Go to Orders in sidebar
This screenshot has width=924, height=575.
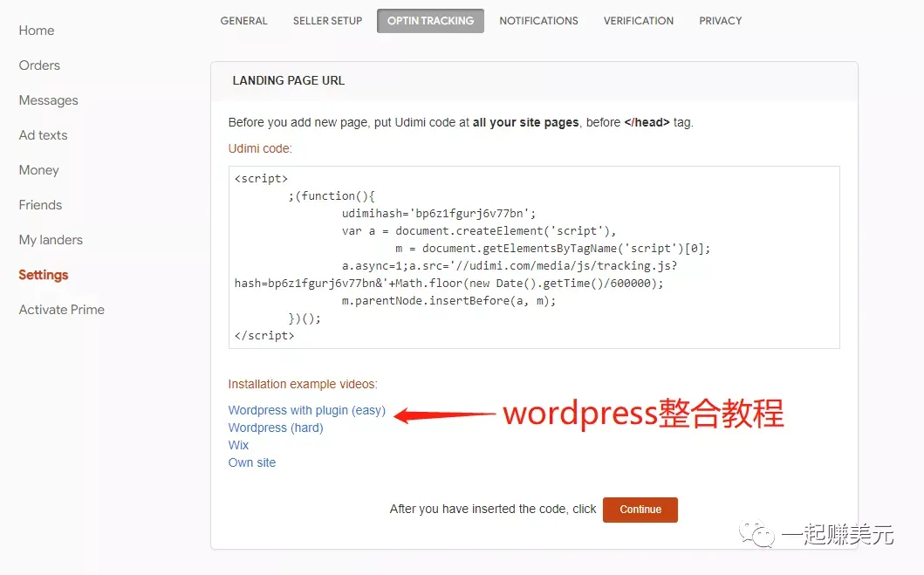coord(39,65)
